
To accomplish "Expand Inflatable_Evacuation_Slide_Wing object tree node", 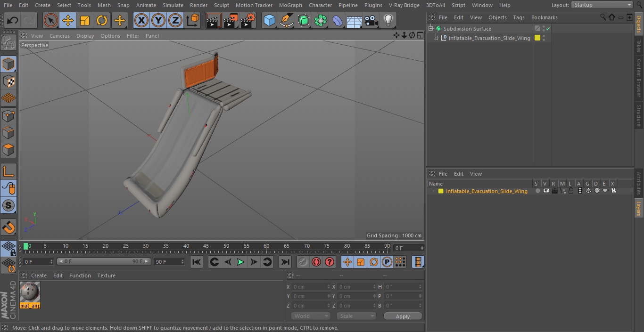I will [436, 38].
